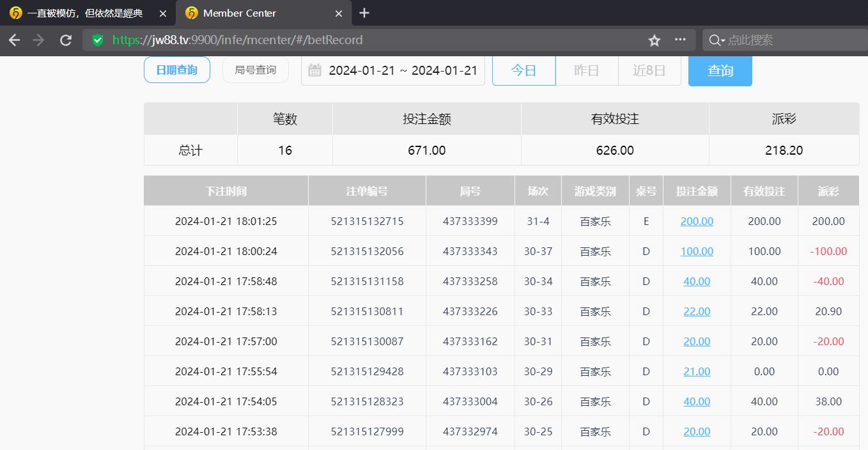
Task: Click the browser forward arrow
Action: click(38, 40)
